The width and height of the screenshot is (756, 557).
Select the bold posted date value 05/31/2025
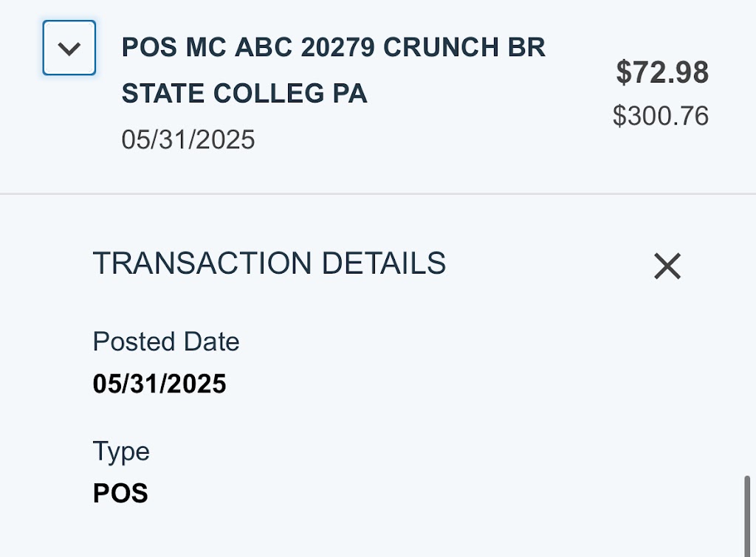[159, 384]
